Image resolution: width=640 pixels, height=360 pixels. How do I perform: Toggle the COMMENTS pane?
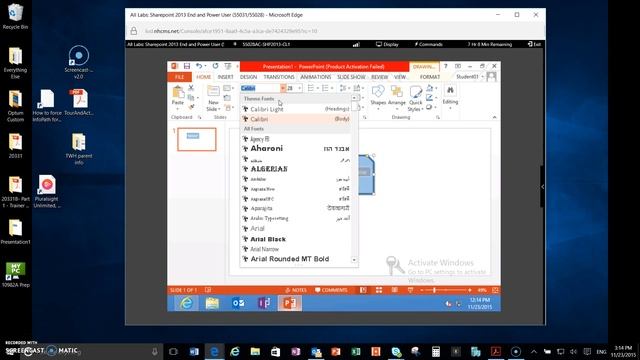[331, 290]
